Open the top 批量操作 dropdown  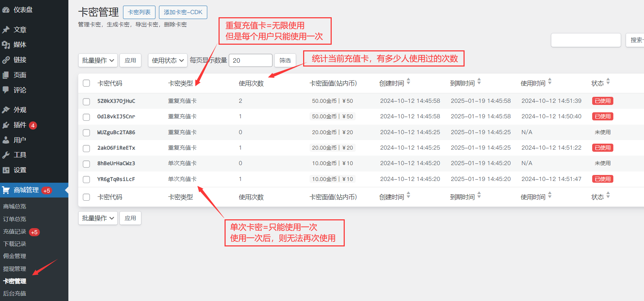(98, 61)
